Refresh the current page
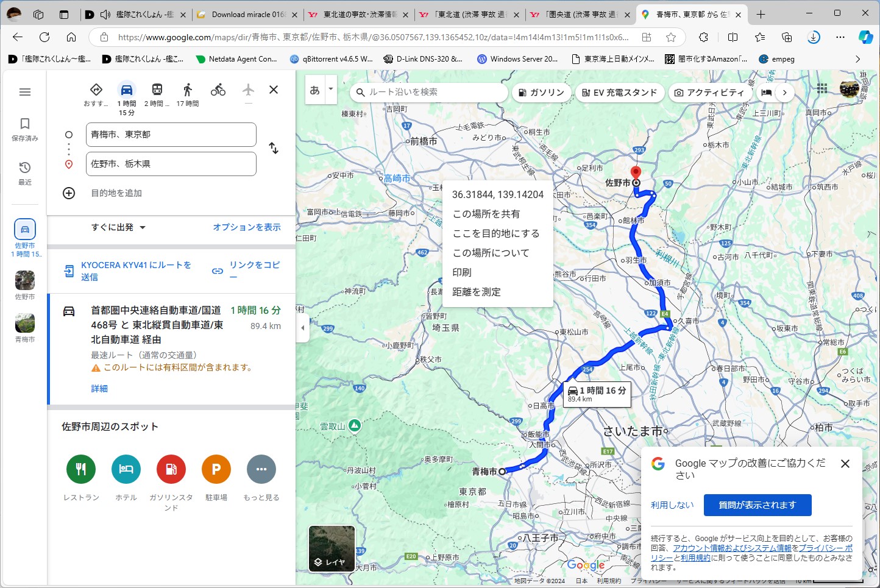This screenshot has width=880, height=588. (x=44, y=37)
